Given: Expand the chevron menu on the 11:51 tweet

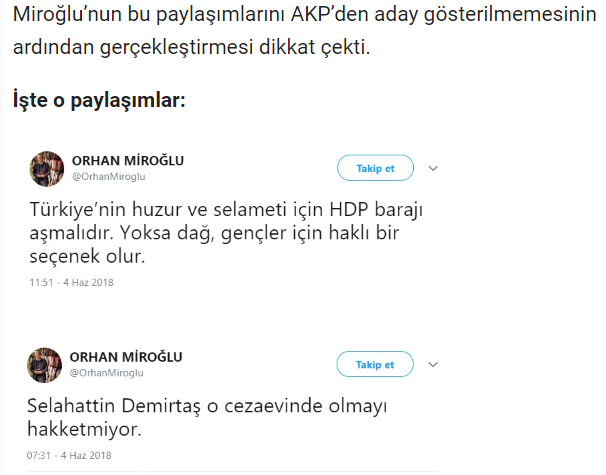Looking at the screenshot, I should 433,168.
